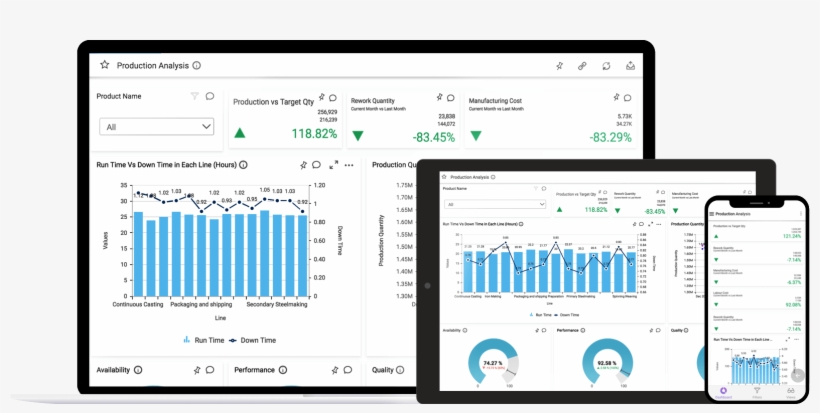Toggle Run Time legend on laptop chart
Screen dimensions: 820x413
click(203, 340)
